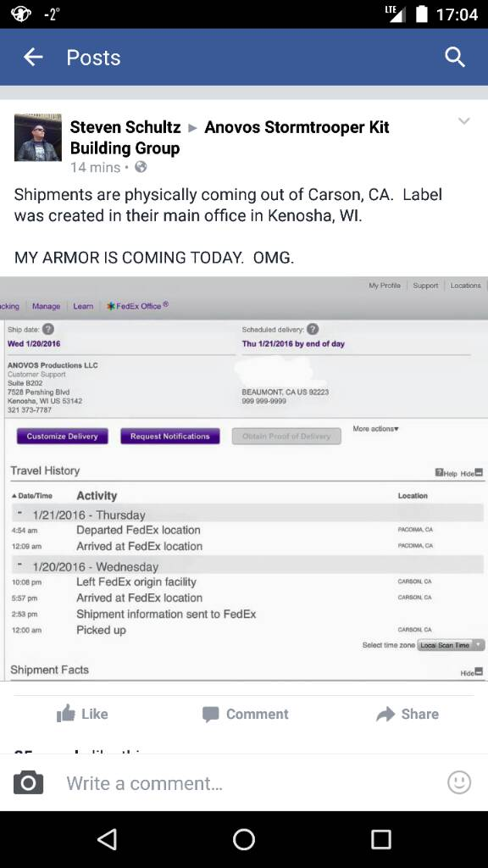Open the emoji smiley picker
Image resolution: width=488 pixels, height=868 pixels.
[459, 782]
